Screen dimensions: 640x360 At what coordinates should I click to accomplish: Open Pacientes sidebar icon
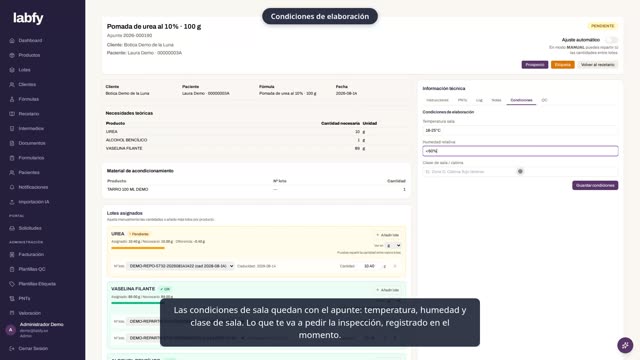(12, 173)
